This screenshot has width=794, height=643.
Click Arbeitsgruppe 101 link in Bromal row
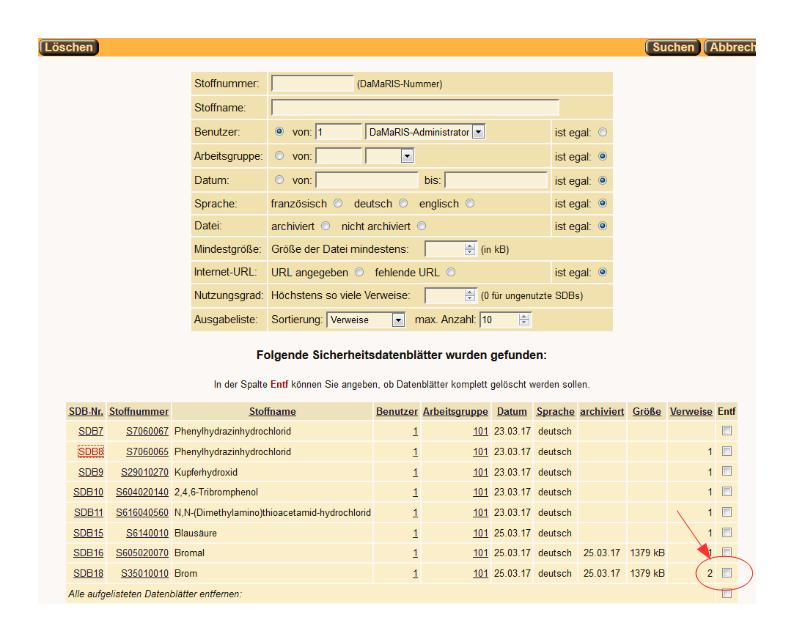(x=480, y=553)
